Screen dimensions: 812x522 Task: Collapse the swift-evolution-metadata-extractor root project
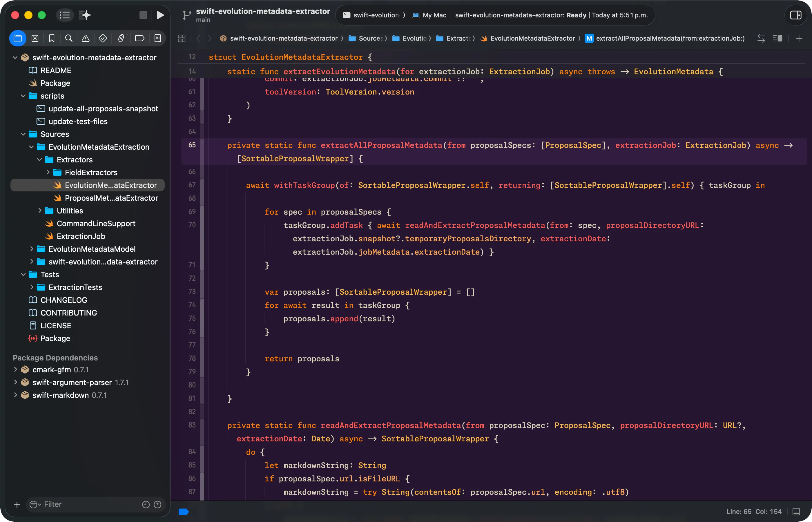(15, 58)
